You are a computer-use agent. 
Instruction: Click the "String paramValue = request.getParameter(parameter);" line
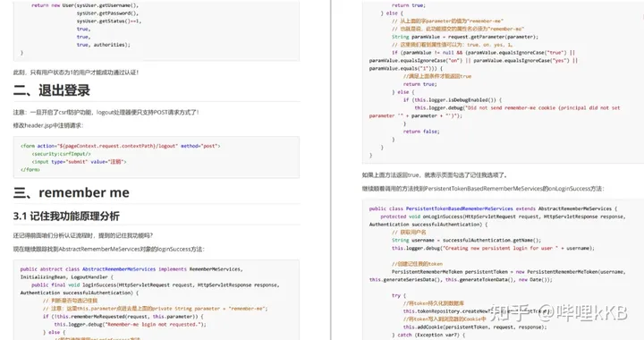tap(465, 37)
